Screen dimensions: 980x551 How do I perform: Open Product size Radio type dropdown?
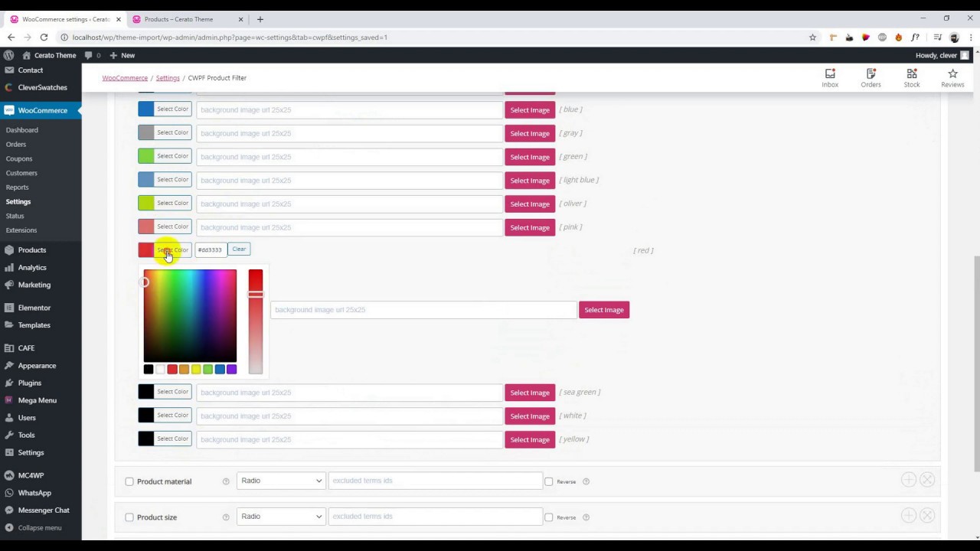tap(280, 517)
